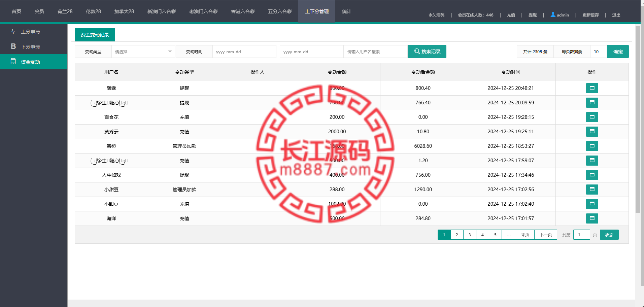Image resolution: width=644 pixels, height=307 pixels.
Task: Open the 新澳门六合彩 menu
Action: (x=162, y=11)
